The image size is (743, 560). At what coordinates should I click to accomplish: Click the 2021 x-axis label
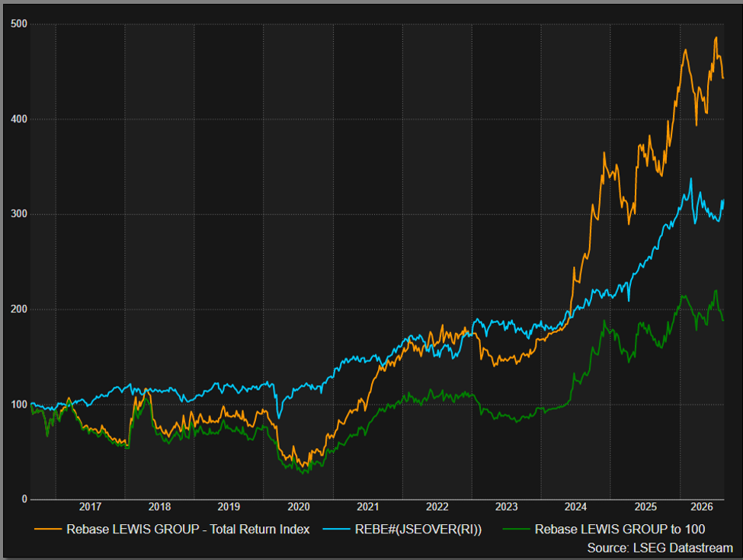[x=368, y=507]
